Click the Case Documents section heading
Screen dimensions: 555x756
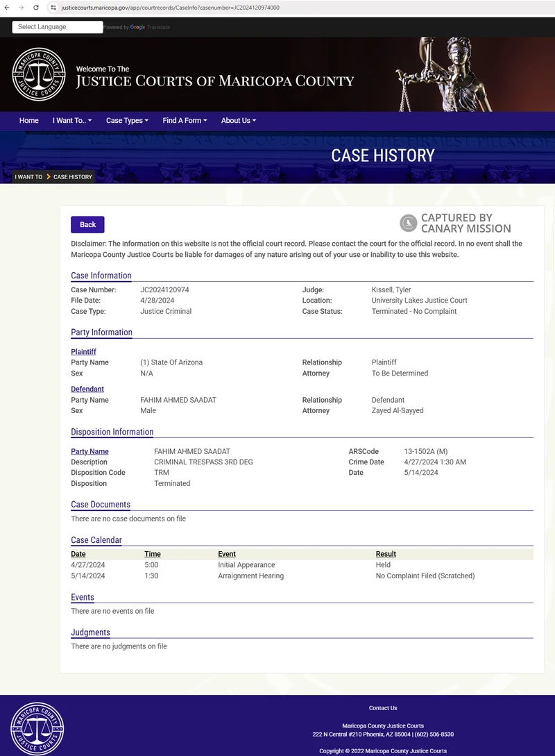coord(101,505)
